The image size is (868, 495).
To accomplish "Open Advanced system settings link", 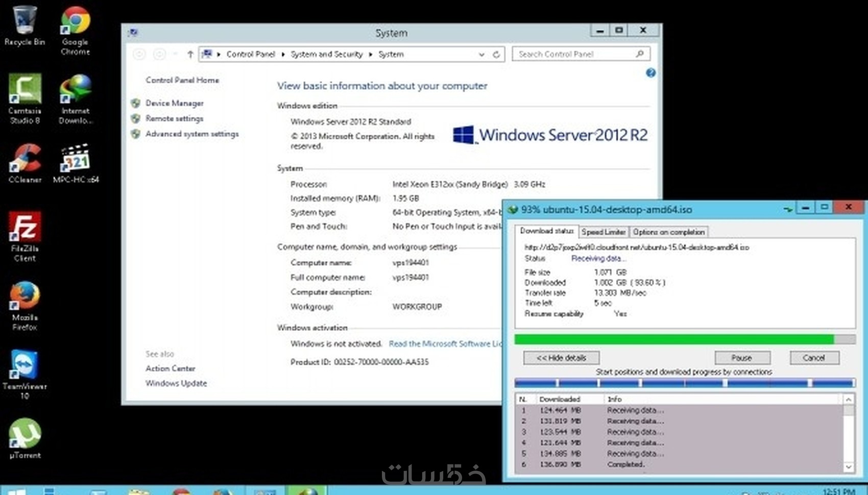I will [x=192, y=134].
